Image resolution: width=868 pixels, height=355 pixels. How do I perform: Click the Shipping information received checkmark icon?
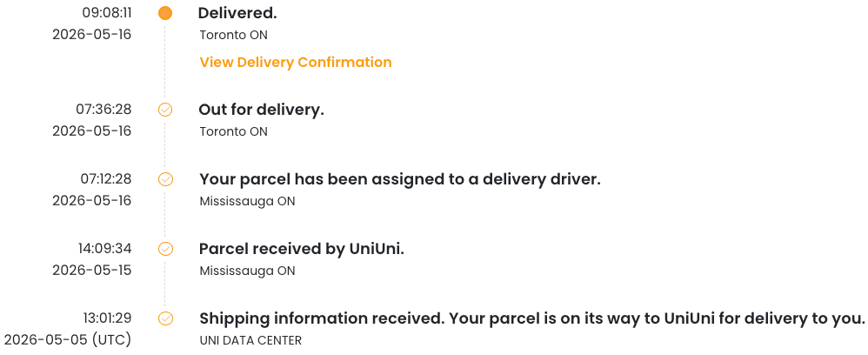click(165, 318)
